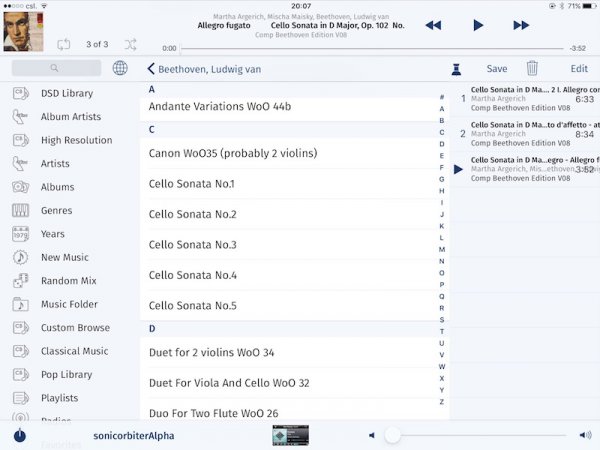Click the mute speaker icon
600x450 pixels.
pyautogui.click(x=372, y=435)
